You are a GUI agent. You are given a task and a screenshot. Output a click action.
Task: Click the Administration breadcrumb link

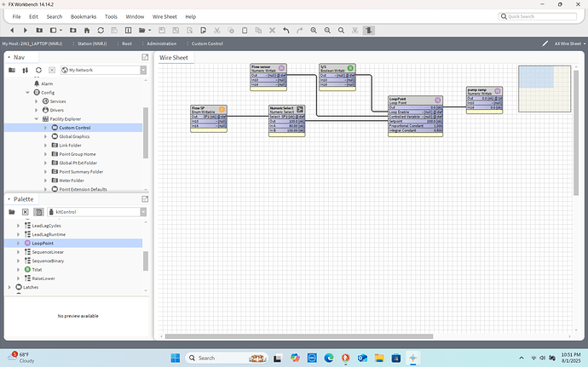(161, 43)
